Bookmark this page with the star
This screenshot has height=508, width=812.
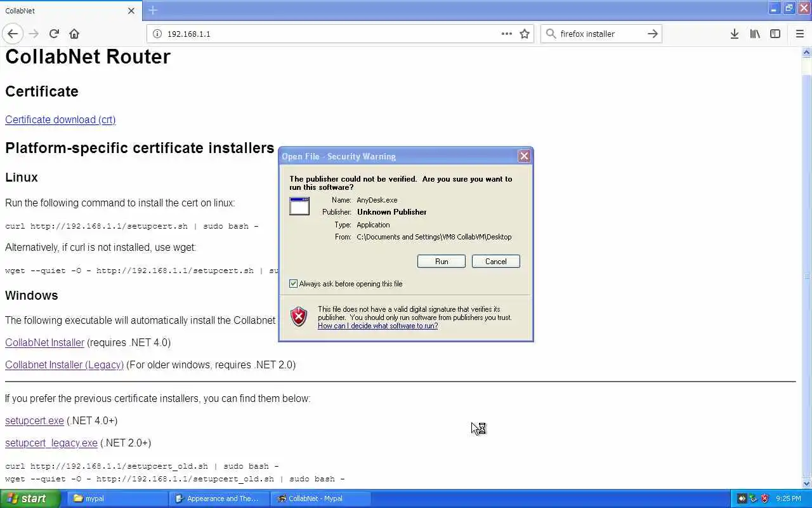(x=525, y=34)
